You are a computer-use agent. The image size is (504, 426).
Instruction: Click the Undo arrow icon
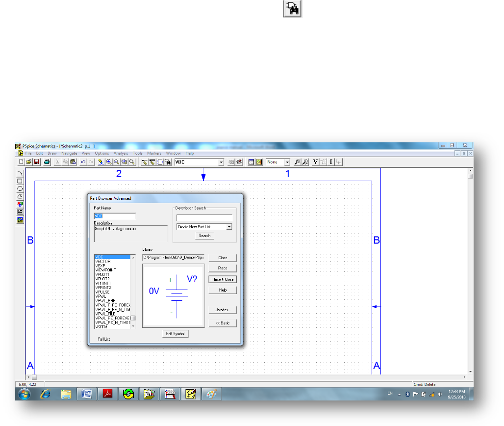click(x=83, y=162)
